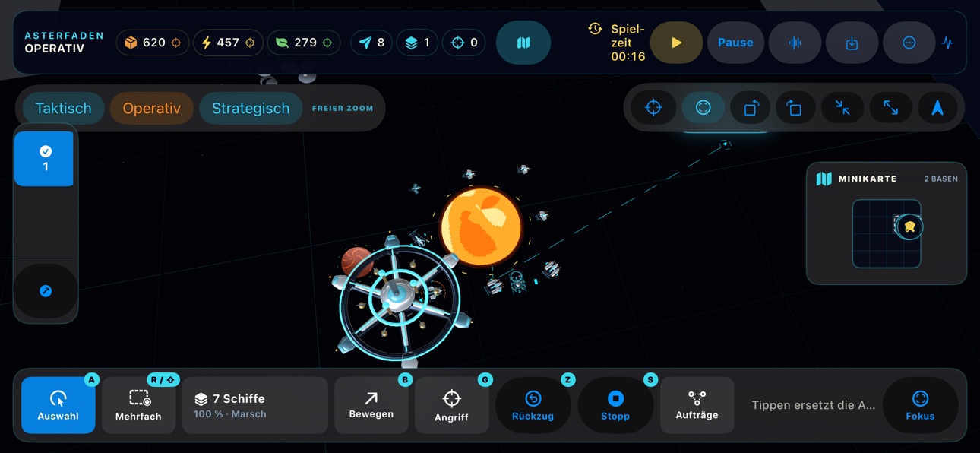Click the Fokus button

(x=920, y=405)
